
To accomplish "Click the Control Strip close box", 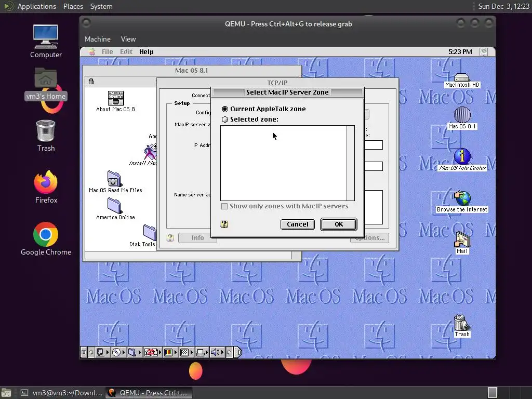I will click(x=84, y=352).
